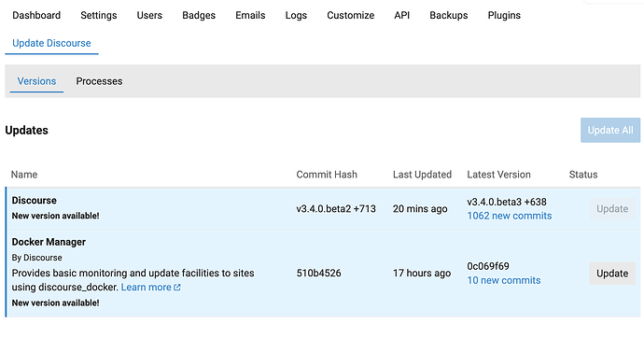Viewport: 644px width, 338px height.
Task: Update the Docker Manager plugin
Action: click(x=612, y=274)
